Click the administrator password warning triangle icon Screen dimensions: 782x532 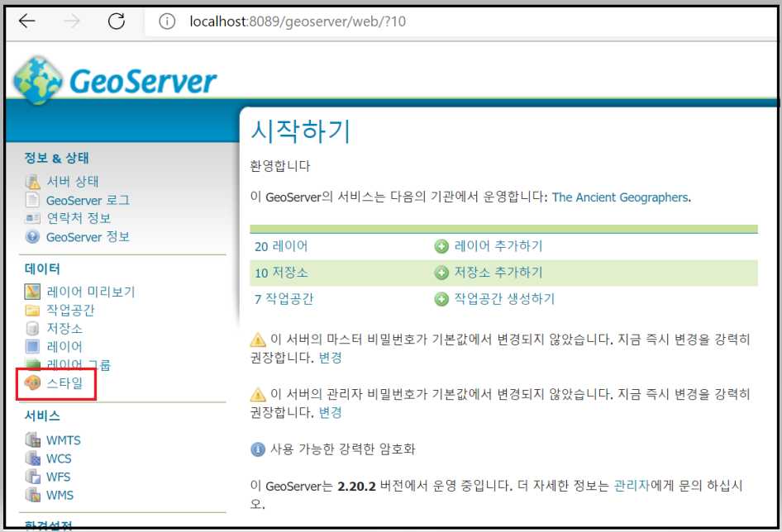click(258, 395)
